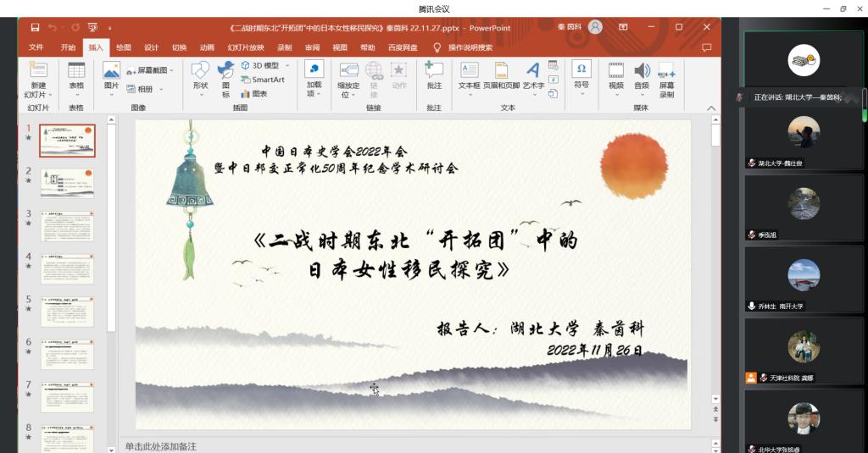Insert a comment using the 批注 icon

(x=434, y=72)
